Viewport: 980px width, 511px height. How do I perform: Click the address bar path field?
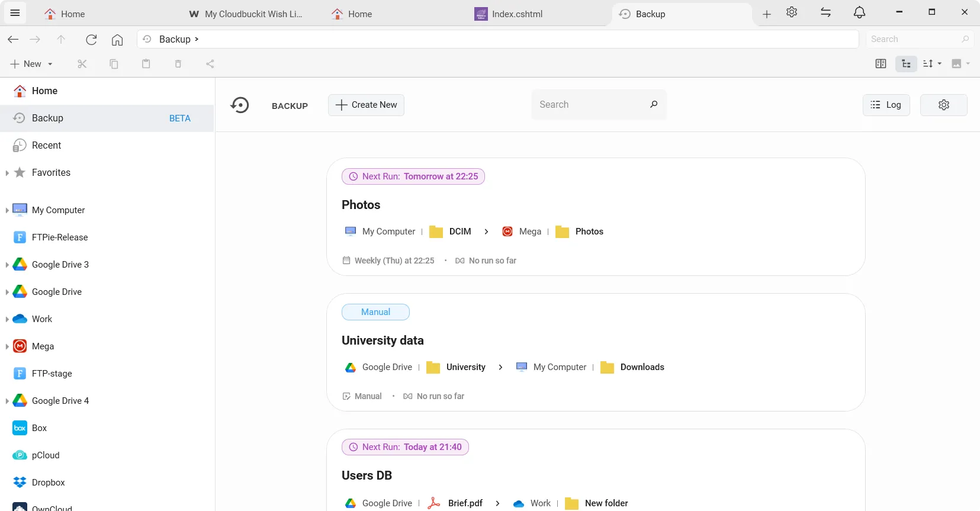(497, 39)
